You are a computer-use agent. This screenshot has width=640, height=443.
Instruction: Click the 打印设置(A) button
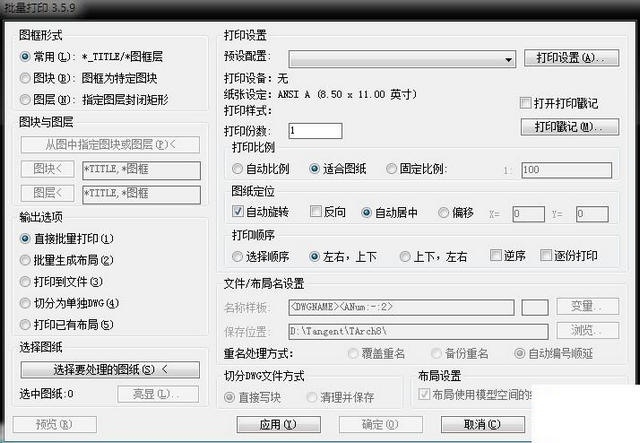571,58
